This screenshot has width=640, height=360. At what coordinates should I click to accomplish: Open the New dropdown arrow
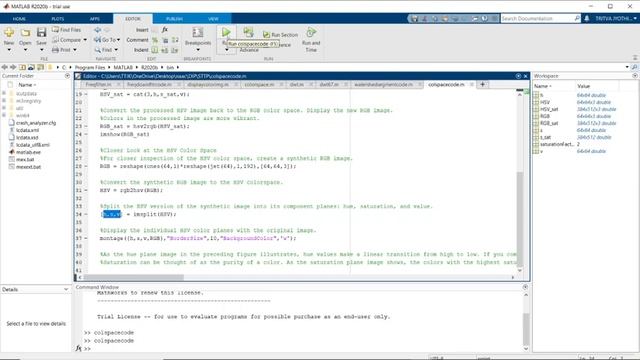click(x=9, y=50)
